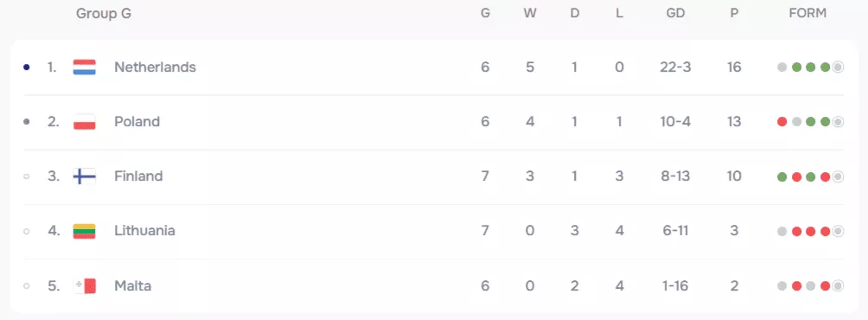Open the Lithuania team link
Screen dimensions: 868x320
tap(144, 231)
